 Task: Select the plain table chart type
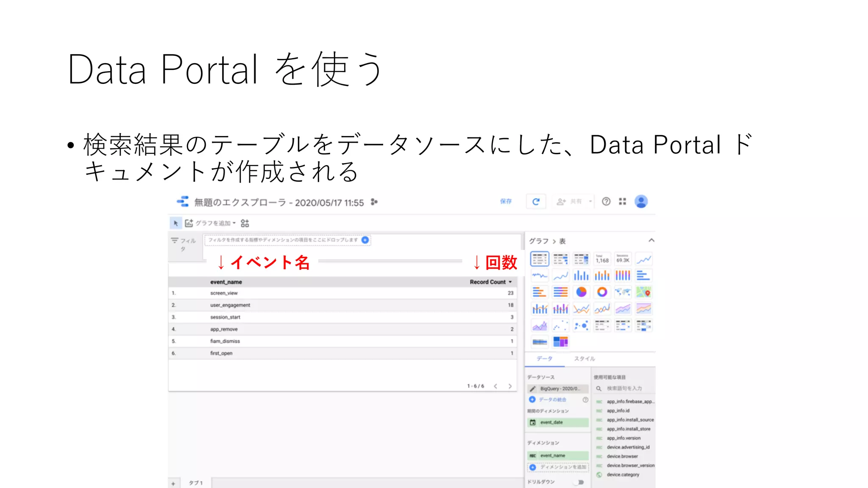540,259
